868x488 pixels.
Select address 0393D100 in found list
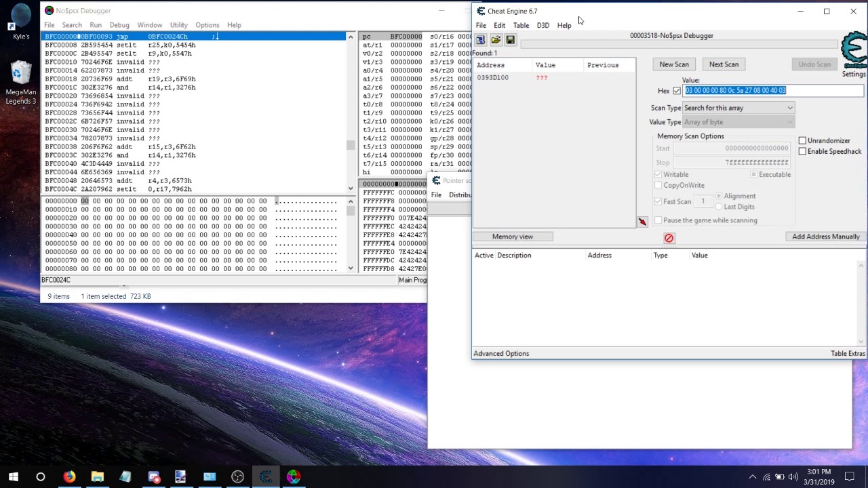(554, 78)
